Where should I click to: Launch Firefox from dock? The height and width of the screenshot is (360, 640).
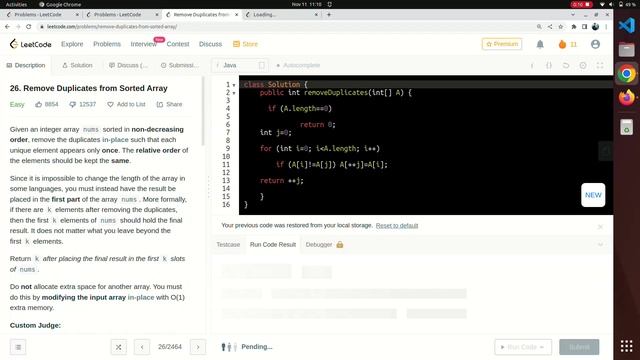pyautogui.click(x=627, y=98)
